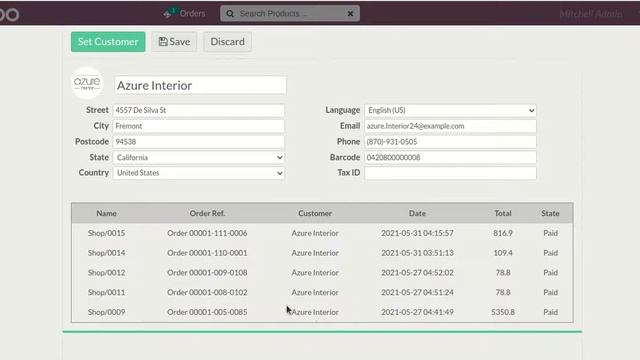Click Order 00001-005-0085 reference
This screenshot has width=640, height=360.
click(207, 312)
